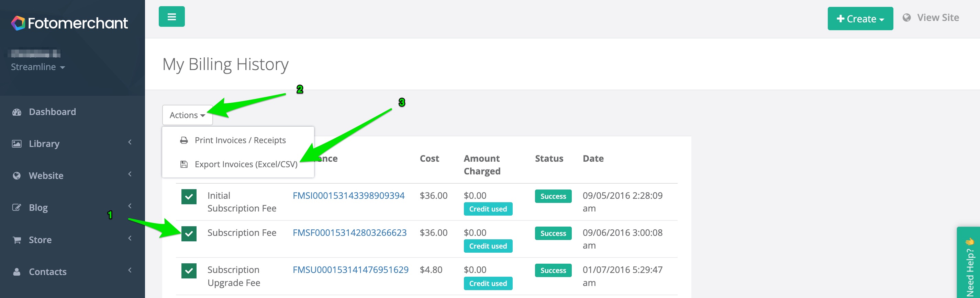Open the Actions dropdown
This screenshot has width=980, height=298.
coord(188,115)
